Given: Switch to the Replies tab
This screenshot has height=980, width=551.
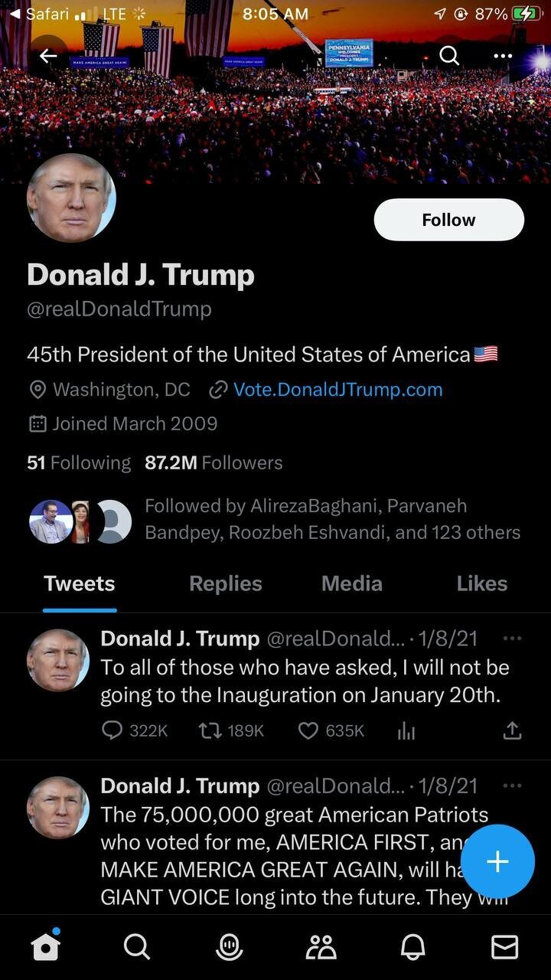Looking at the screenshot, I should 226,583.
